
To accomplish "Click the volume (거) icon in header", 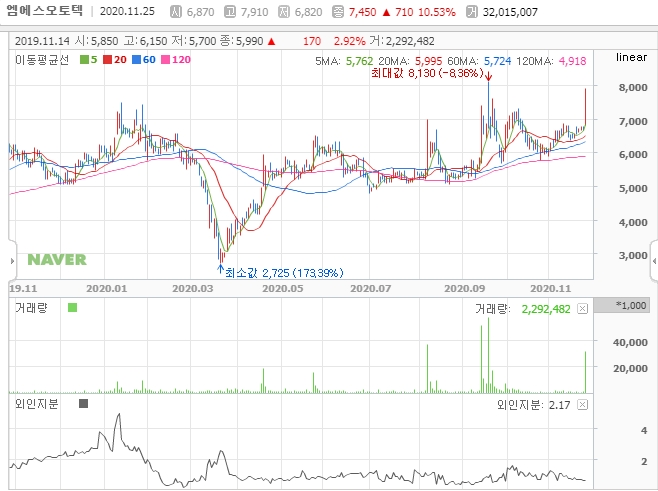I will pos(472,11).
